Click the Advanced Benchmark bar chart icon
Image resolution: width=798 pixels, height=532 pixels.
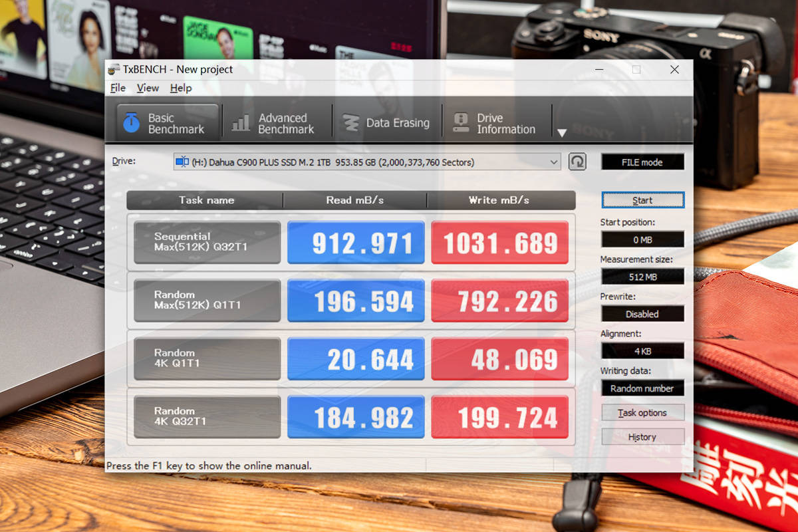[241, 123]
